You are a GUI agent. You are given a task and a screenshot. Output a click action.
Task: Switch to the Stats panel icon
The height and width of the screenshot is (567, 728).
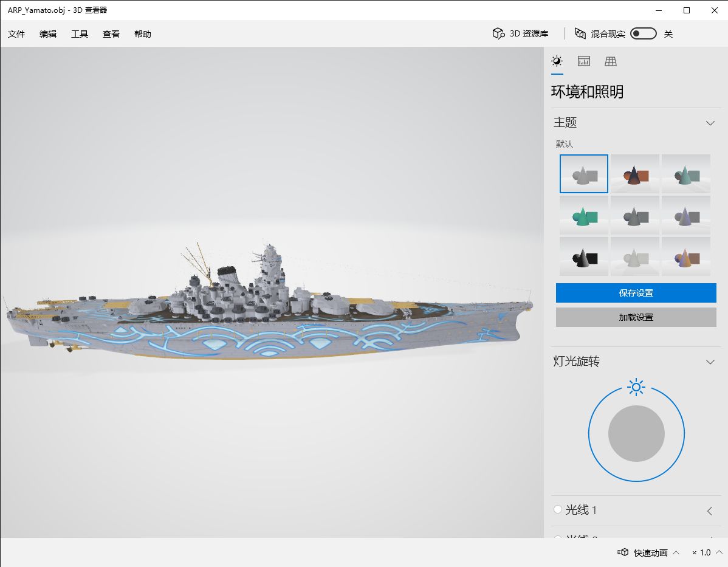(x=583, y=61)
